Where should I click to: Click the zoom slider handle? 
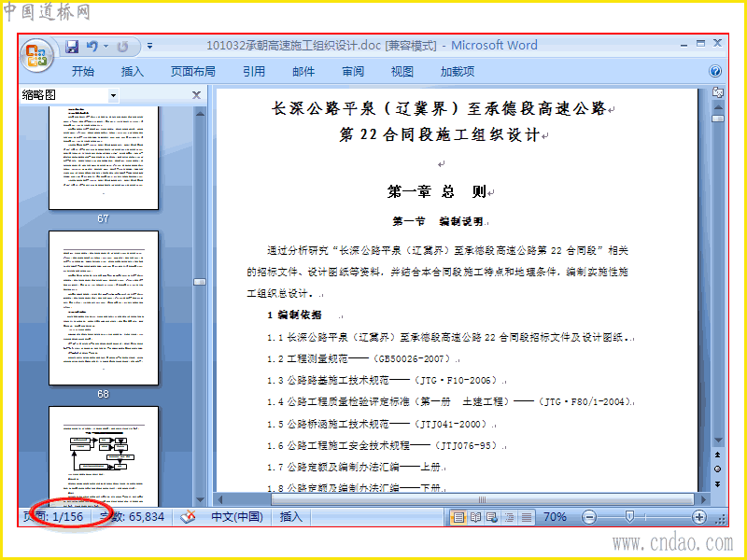629,517
